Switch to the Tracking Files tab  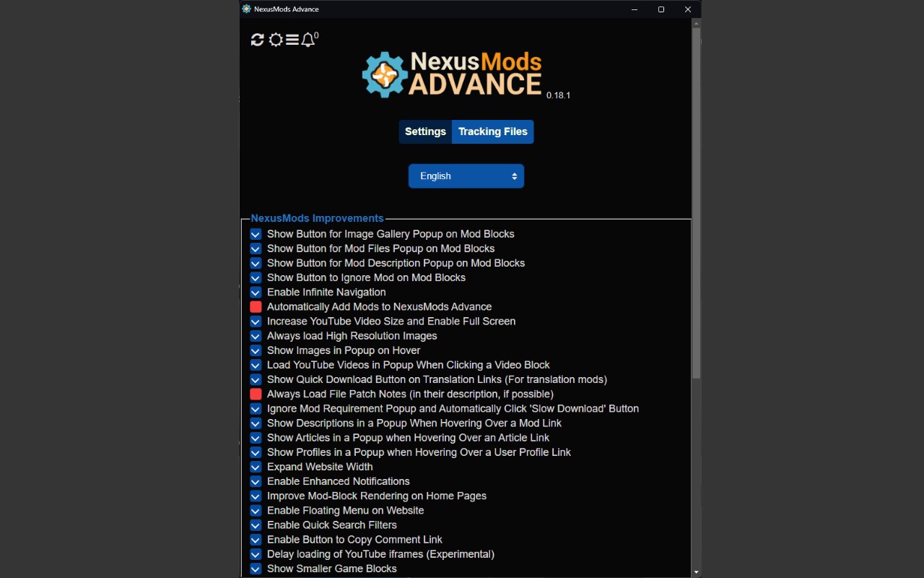pos(493,131)
